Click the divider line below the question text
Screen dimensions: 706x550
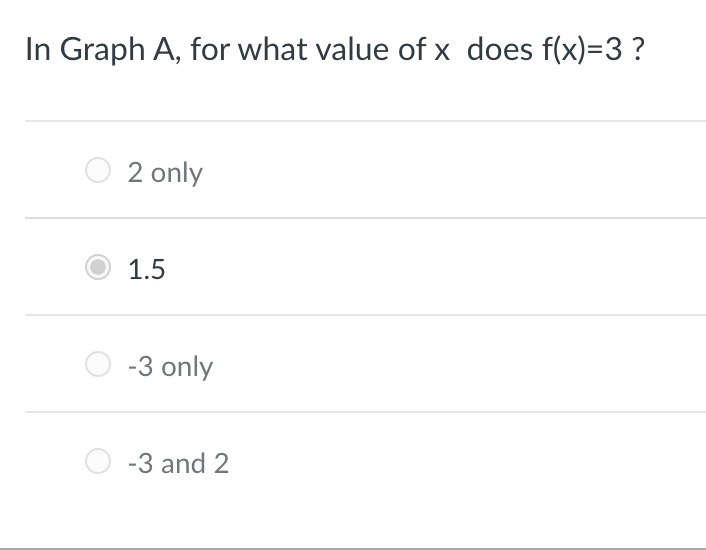tap(365, 121)
